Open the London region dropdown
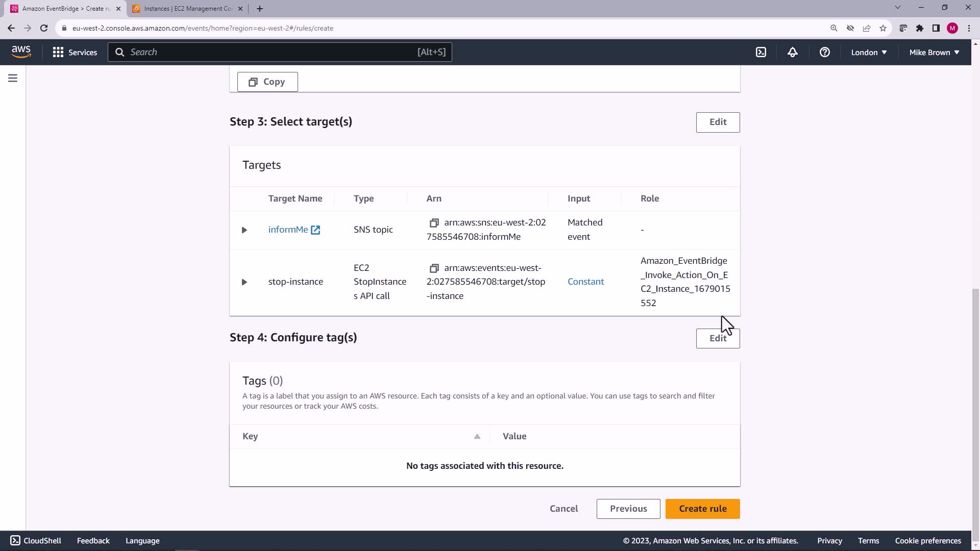This screenshot has height=551, width=980. pos(869,52)
